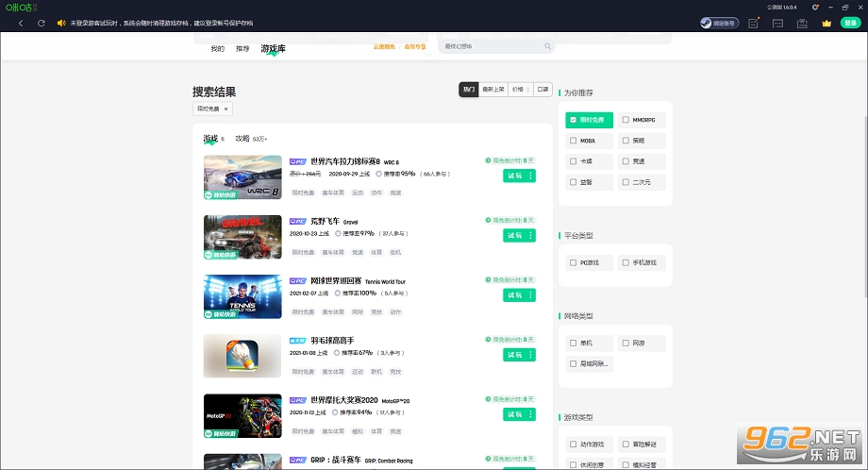Screen dimensions: 868x470
Task: Open more options beside MotoGP 20 试玩
Action: (x=530, y=414)
